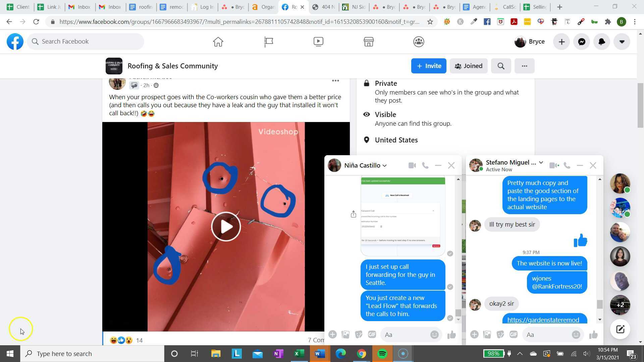Open Spotify from the taskbar
The width and height of the screenshot is (644, 362).
[382, 354]
